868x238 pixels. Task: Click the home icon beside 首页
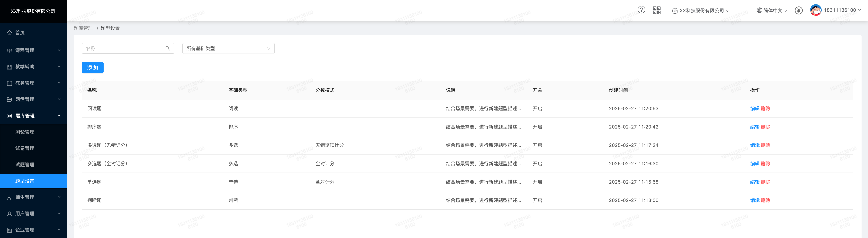(10, 33)
